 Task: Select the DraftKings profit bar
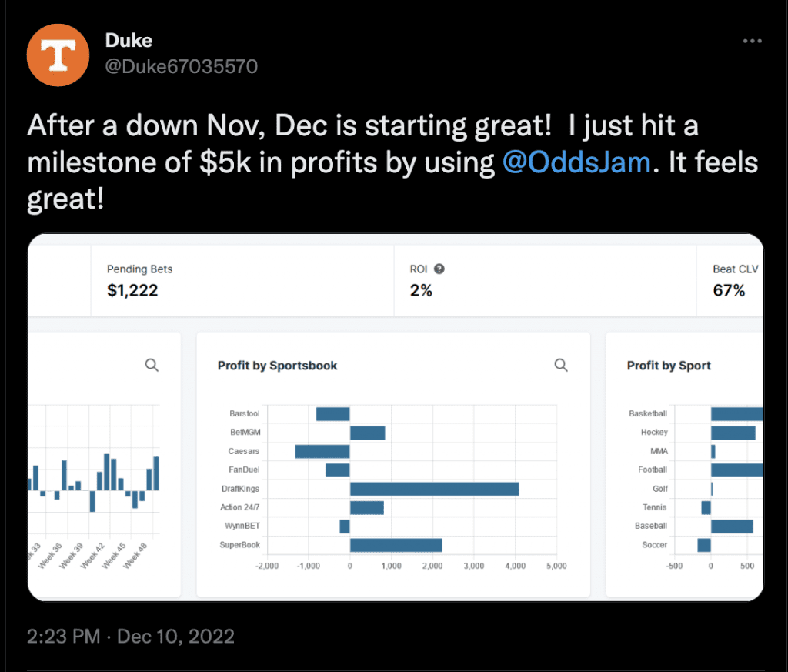tap(435, 489)
